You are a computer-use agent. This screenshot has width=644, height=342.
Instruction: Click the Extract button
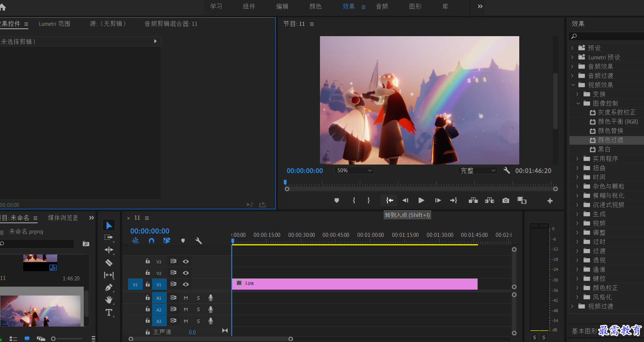pyautogui.click(x=489, y=200)
